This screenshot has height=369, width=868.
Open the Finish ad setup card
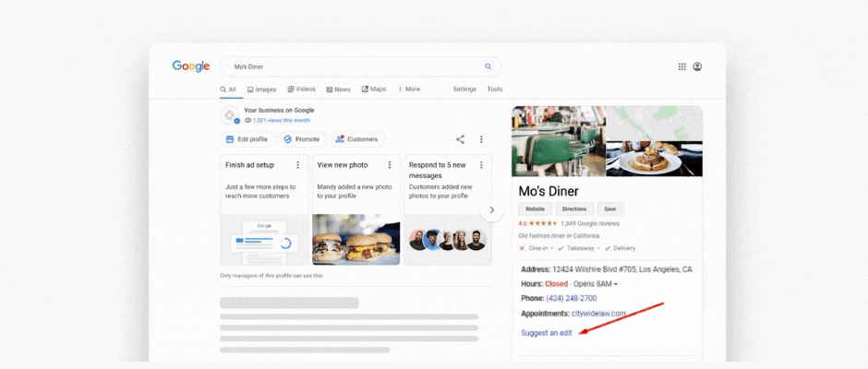[264, 210]
